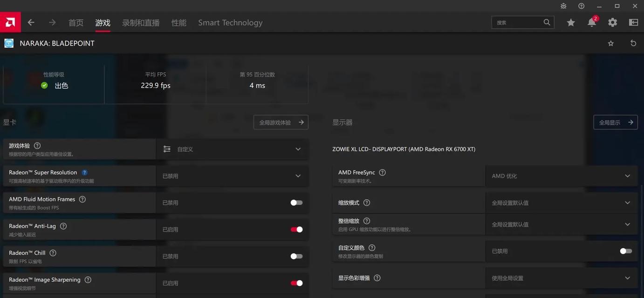Show help for Radeon Anti-Lag
The width and height of the screenshot is (644, 298).
click(63, 226)
